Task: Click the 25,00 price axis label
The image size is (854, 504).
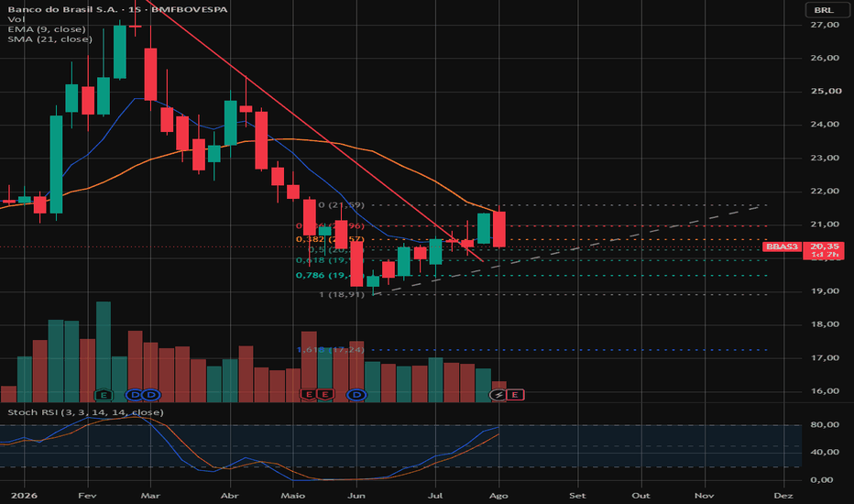Action: point(825,91)
